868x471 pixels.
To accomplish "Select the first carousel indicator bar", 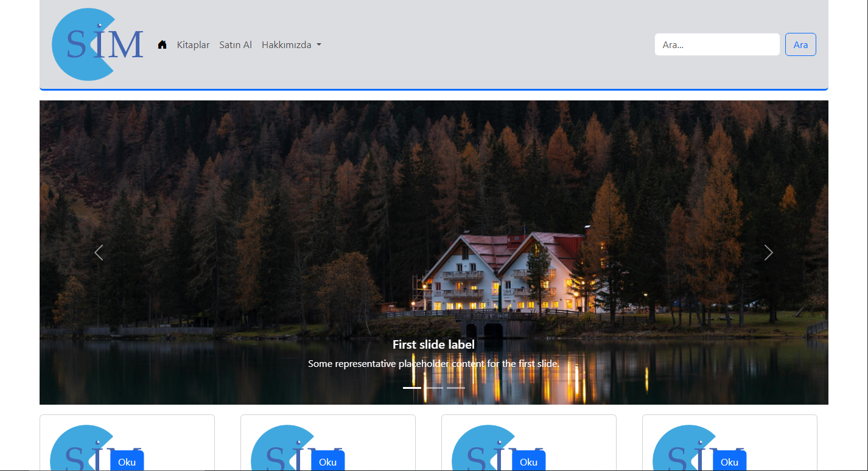I will click(x=412, y=388).
